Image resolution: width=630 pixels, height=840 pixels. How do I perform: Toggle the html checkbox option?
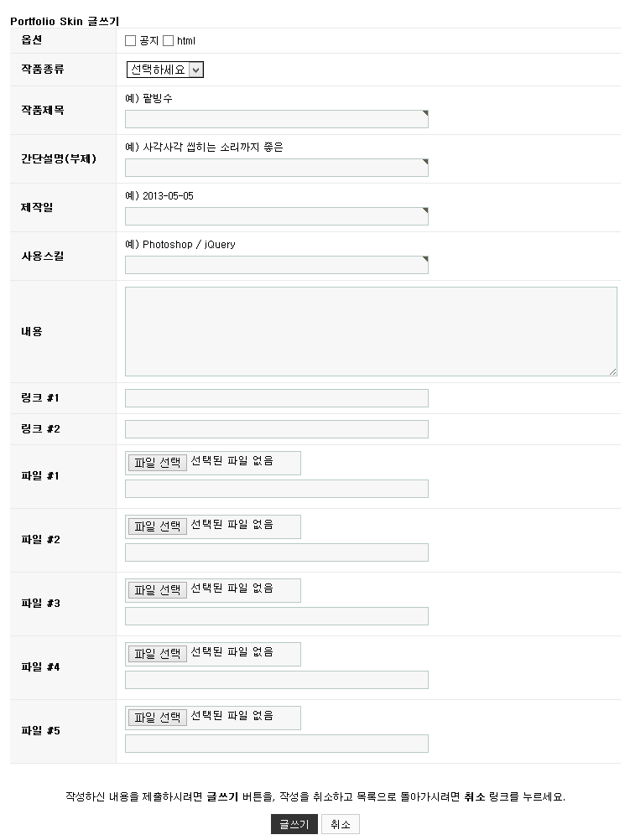pyautogui.click(x=168, y=40)
